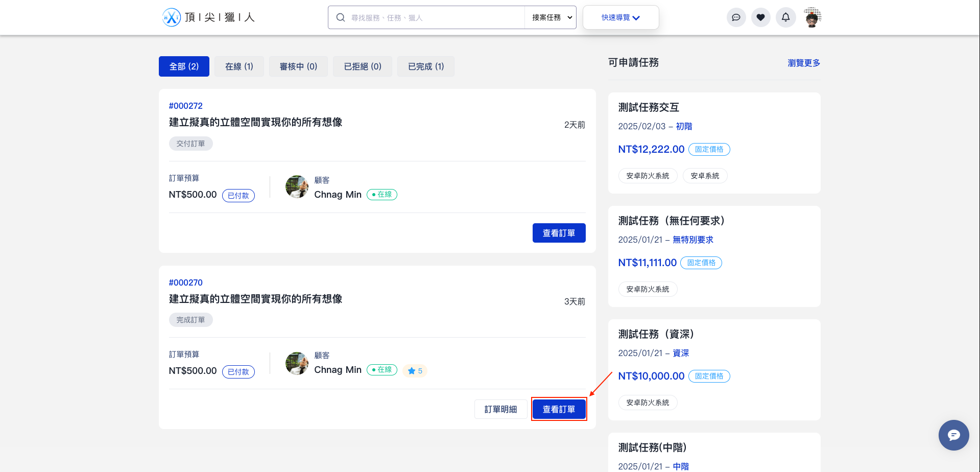This screenshot has width=980, height=472.
Task: Expand the 快速導覽 menu
Action: (620, 17)
